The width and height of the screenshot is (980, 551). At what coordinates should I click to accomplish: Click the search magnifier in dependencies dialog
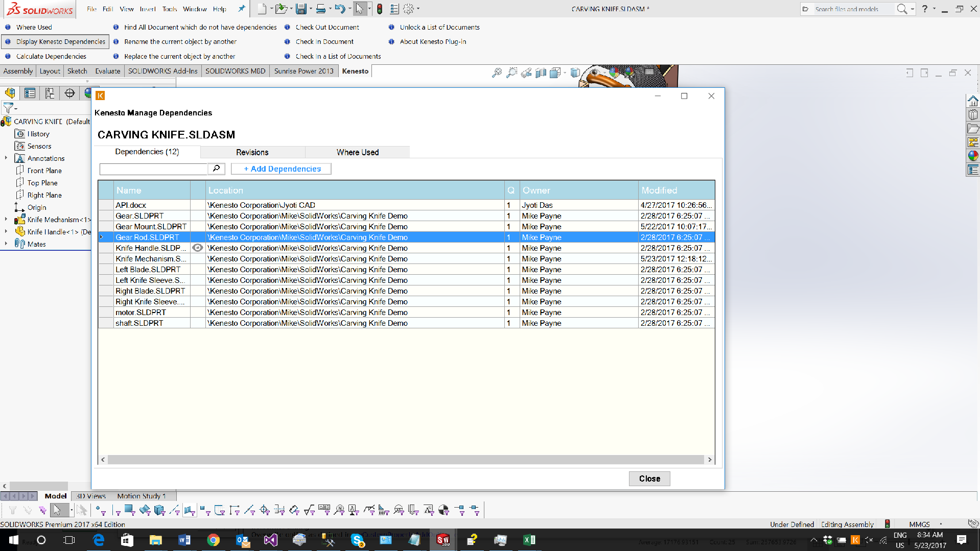point(216,169)
